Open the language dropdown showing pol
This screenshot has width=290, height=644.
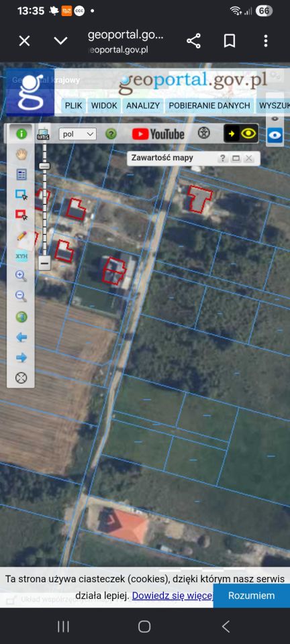(78, 134)
